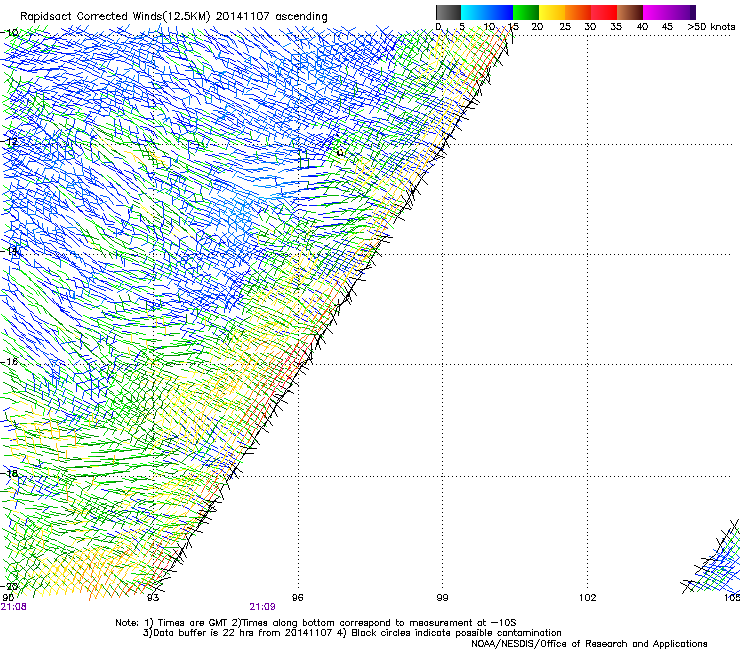This screenshot has width=740, height=650.
Task: Select the date "20141107" in the title
Action: pos(243,16)
